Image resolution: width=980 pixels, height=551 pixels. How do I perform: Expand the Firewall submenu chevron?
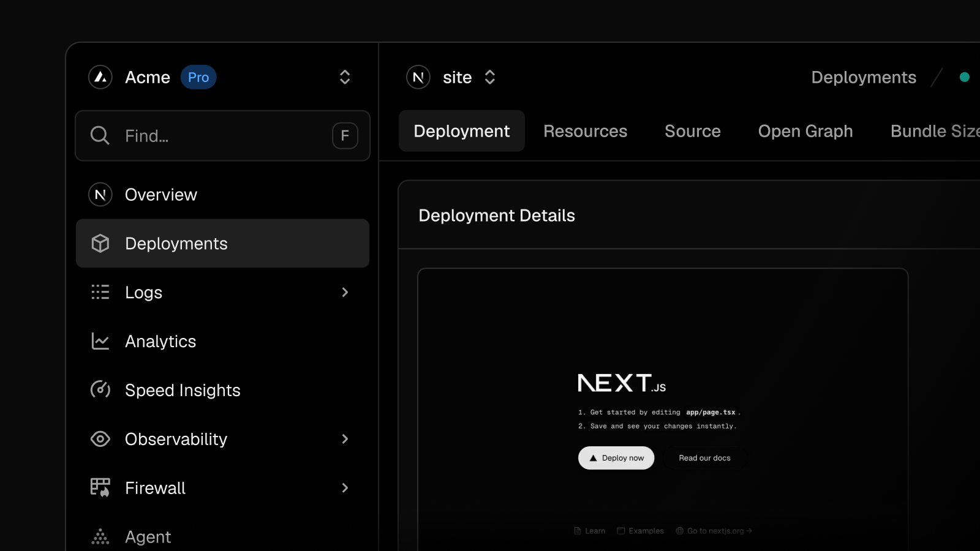(345, 488)
